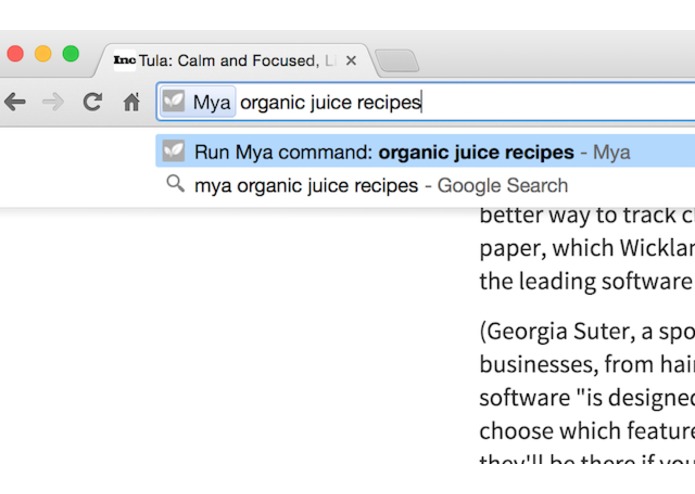Click the greyed forward arrow

click(x=53, y=102)
